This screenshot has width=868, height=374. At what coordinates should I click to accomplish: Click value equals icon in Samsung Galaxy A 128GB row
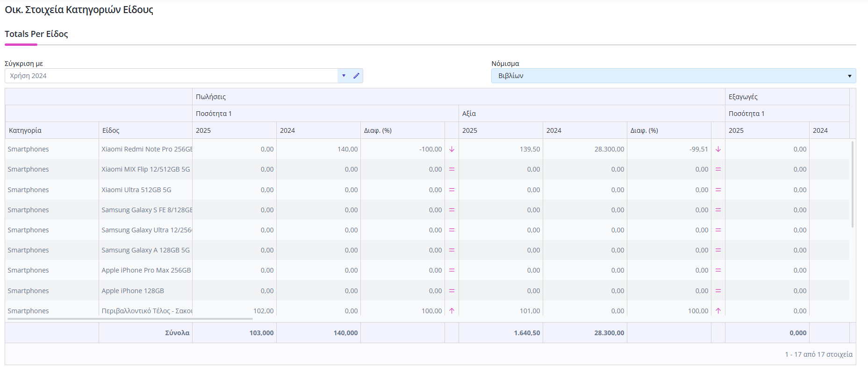718,250
